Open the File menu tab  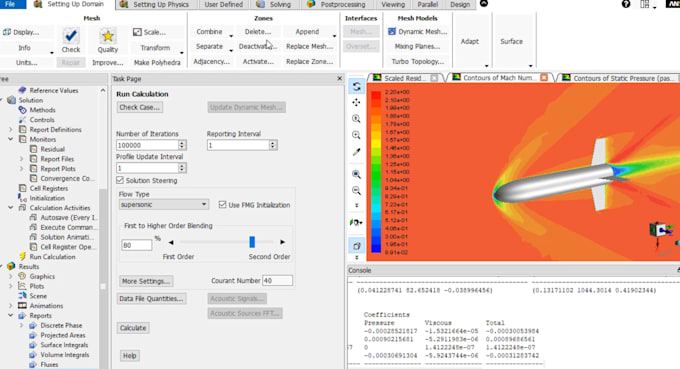11,4
